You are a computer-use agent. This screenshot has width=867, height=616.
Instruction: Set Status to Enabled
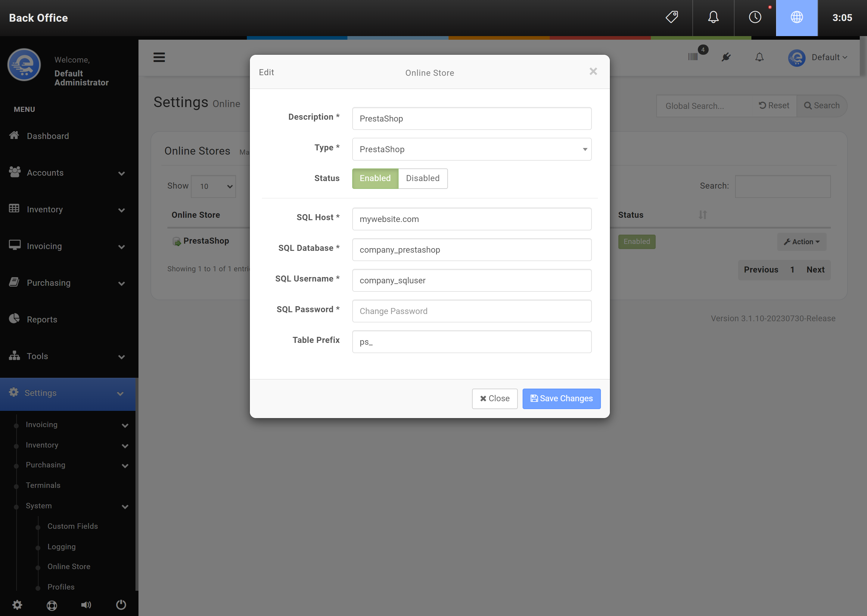375,178
